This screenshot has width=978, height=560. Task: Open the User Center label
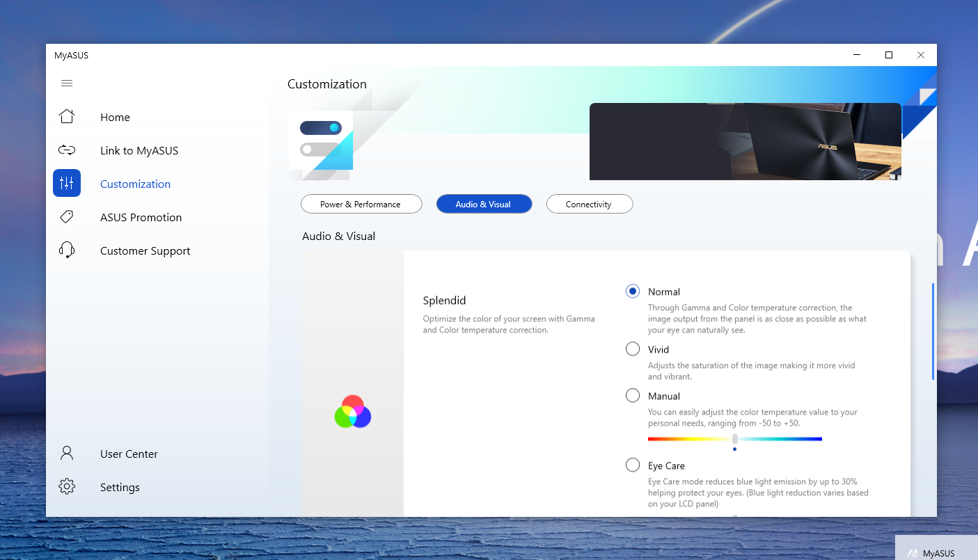(129, 454)
